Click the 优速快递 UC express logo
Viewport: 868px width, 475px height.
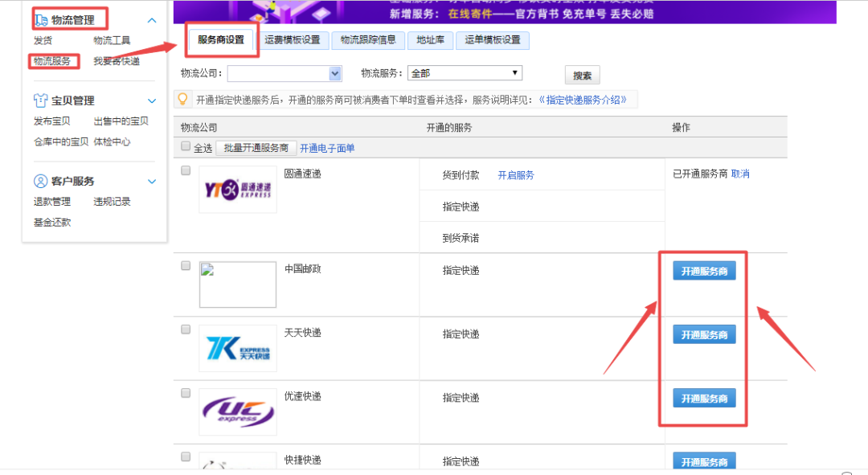tap(237, 412)
